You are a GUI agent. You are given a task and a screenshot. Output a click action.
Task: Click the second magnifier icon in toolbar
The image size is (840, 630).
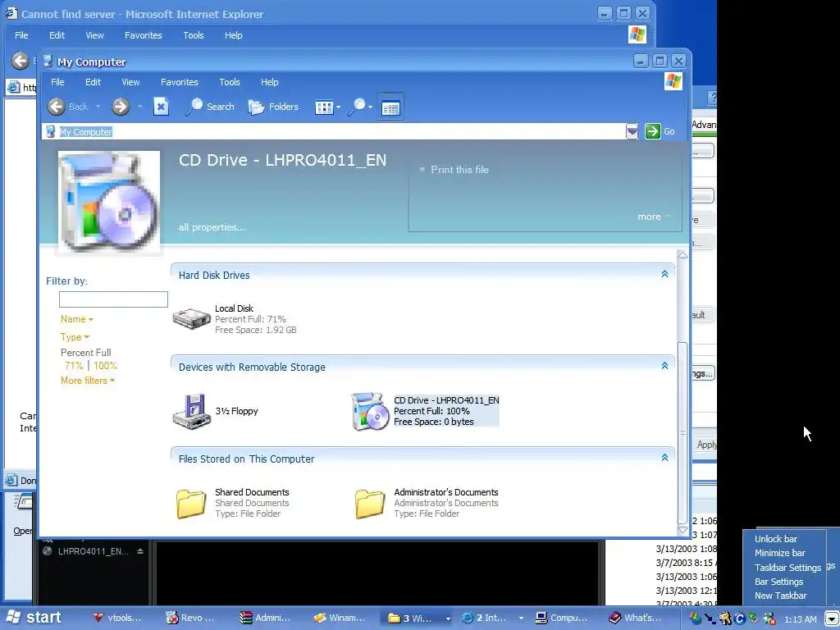pos(356,107)
